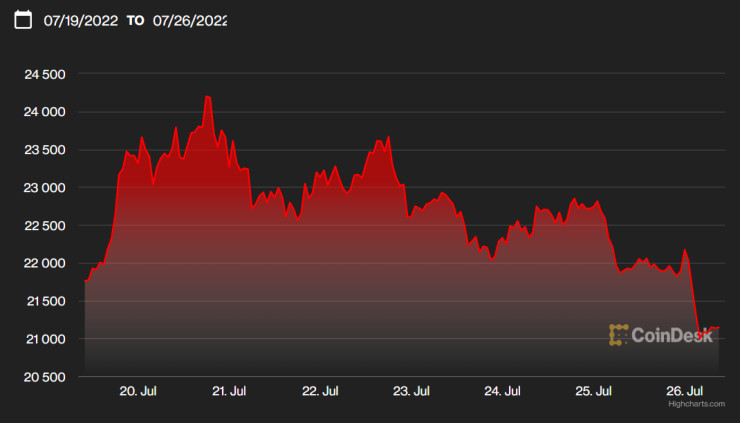Click the 23 000 y-axis label
Viewport: 740px width, 423px height.
[x=44, y=188]
